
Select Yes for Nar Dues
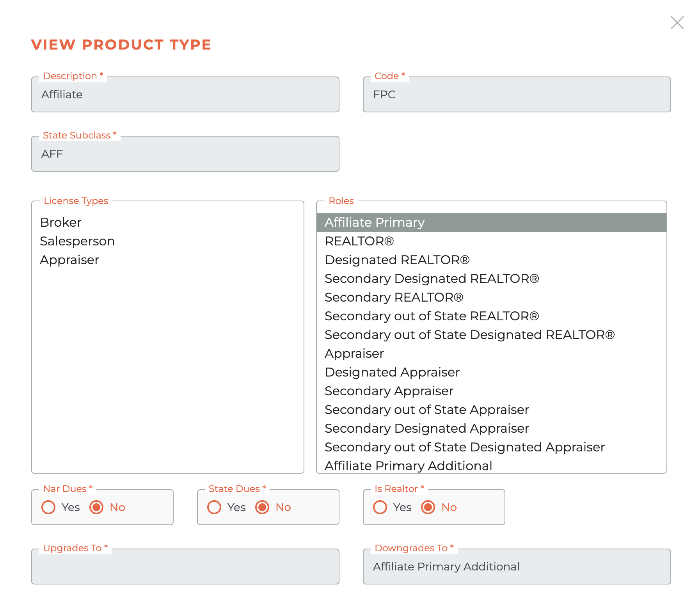pyautogui.click(x=49, y=507)
